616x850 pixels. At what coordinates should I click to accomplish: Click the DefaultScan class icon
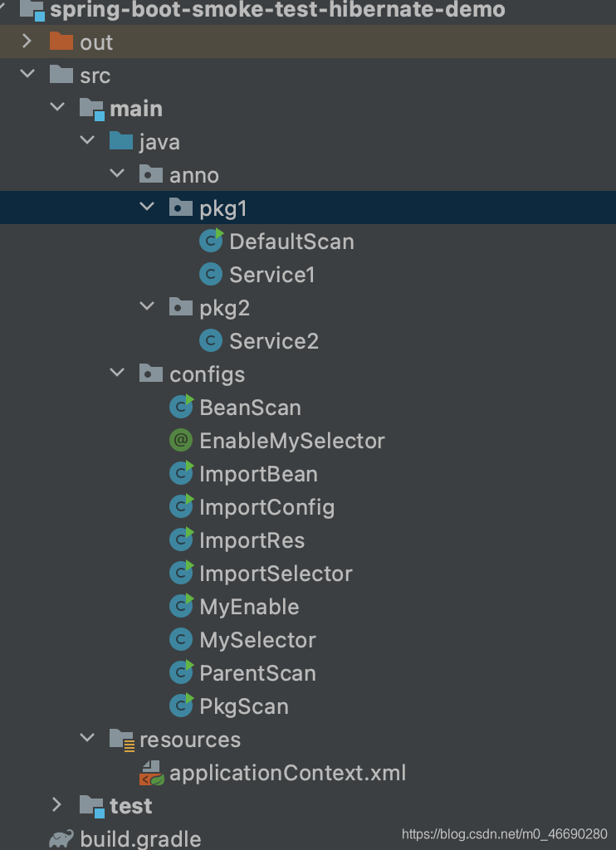(212, 242)
